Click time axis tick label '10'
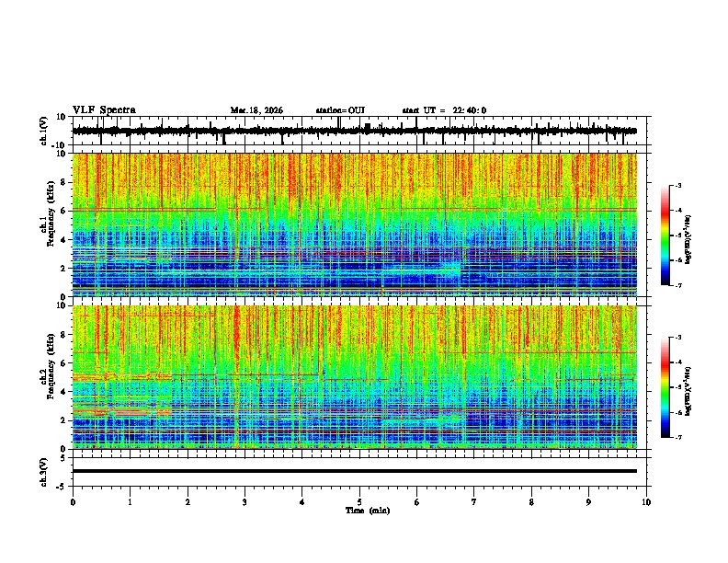 (646, 502)
